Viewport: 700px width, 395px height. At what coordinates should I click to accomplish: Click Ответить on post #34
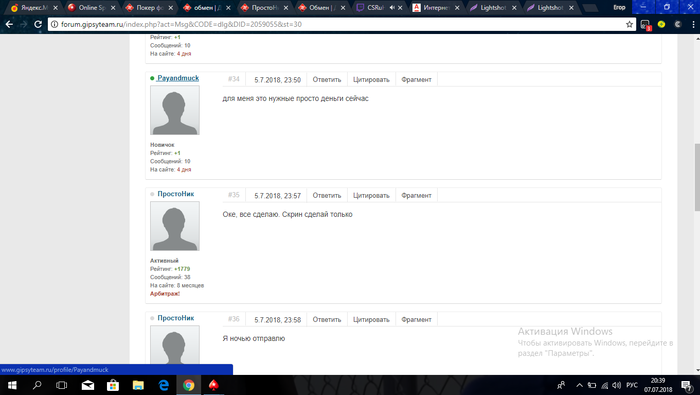(x=327, y=79)
